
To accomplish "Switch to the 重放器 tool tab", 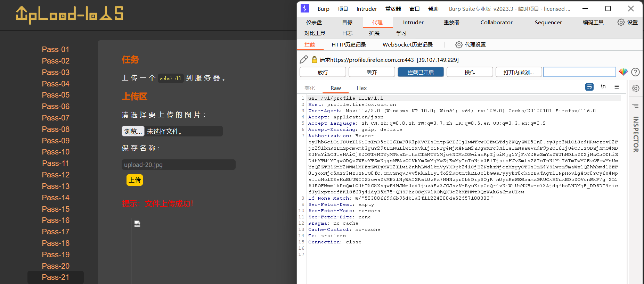I will point(451,22).
